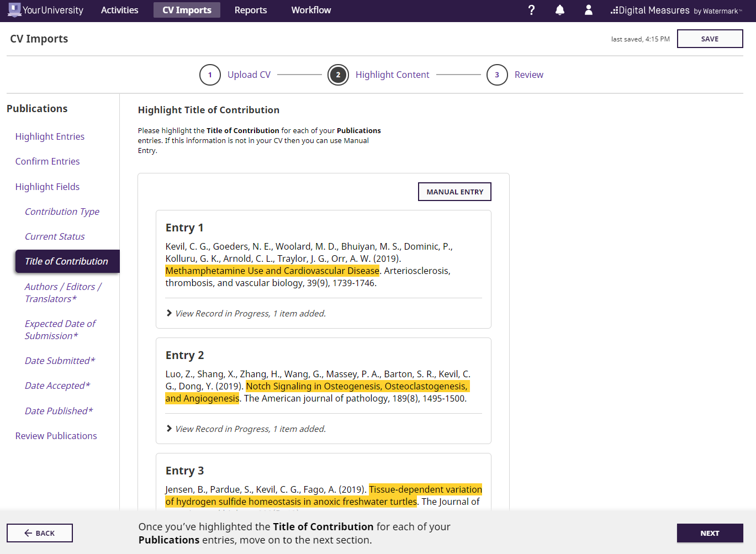Viewport: 756px width, 554px height.
Task: Click the YourUniversity logo
Action: click(46, 10)
